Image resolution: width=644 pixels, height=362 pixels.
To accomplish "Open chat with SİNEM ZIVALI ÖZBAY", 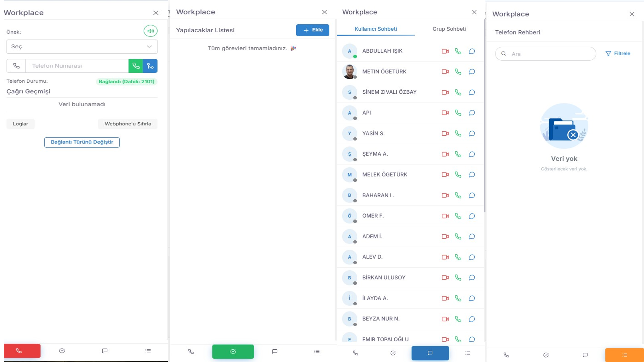I will point(472,92).
